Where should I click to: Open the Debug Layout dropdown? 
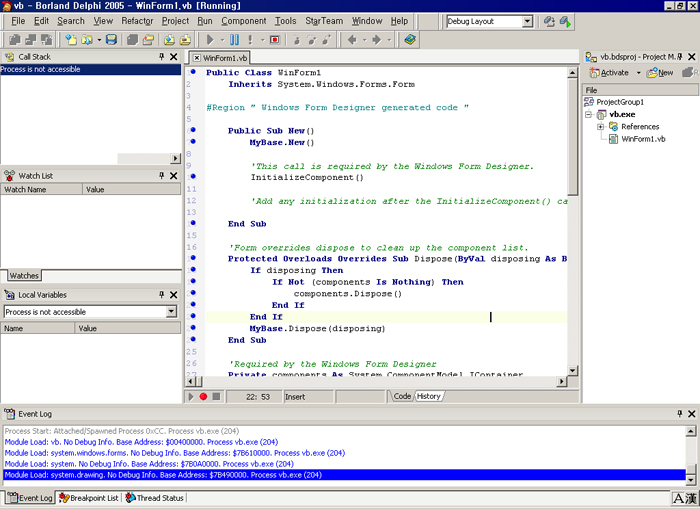(527, 21)
